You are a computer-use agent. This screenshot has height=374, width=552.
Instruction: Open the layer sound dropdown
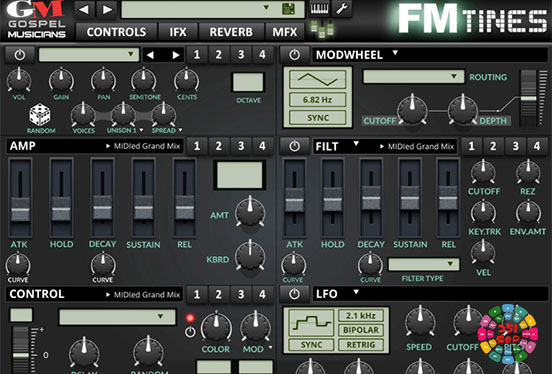pyautogui.click(x=88, y=55)
